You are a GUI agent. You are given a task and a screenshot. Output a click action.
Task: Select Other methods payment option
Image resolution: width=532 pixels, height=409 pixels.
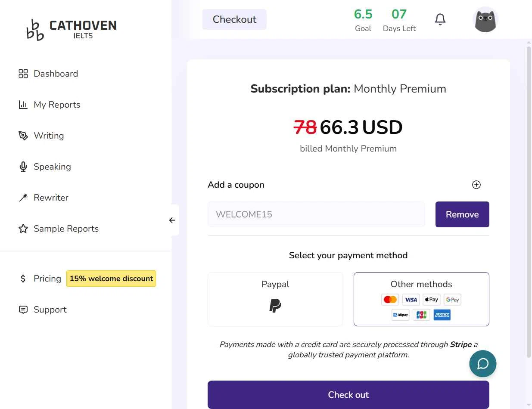point(421,299)
